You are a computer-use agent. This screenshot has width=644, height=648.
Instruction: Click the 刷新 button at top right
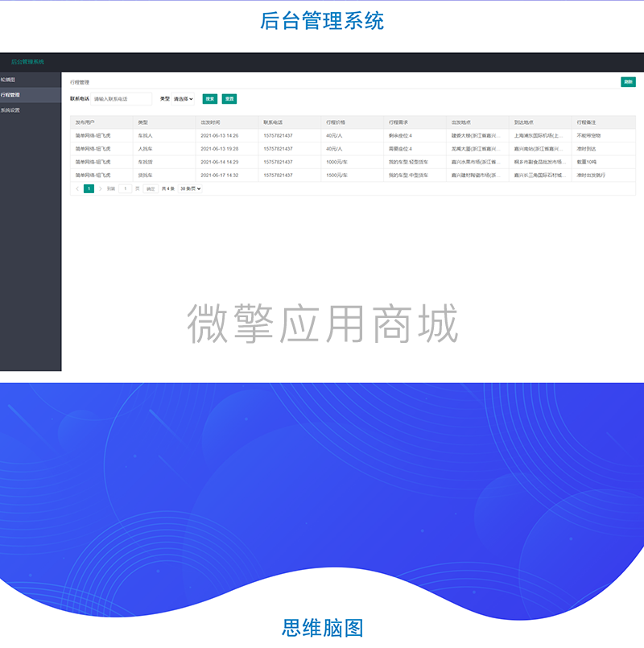628,82
